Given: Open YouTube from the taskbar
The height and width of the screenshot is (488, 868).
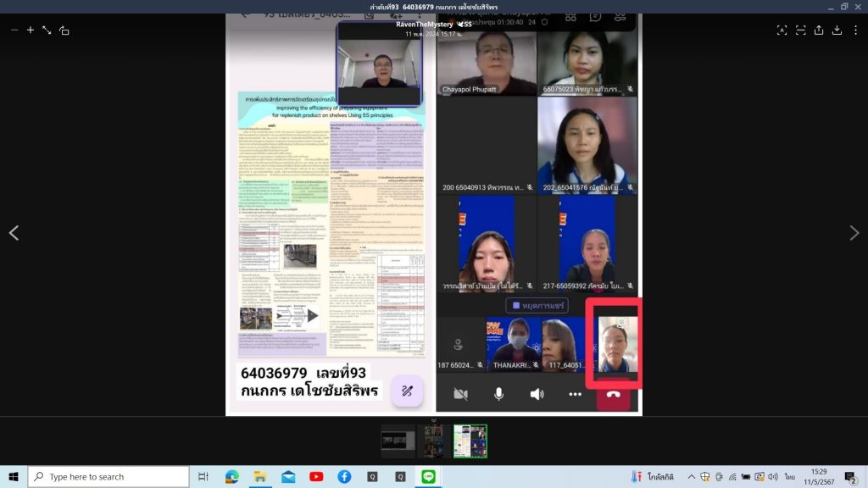Looking at the screenshot, I should point(316,476).
